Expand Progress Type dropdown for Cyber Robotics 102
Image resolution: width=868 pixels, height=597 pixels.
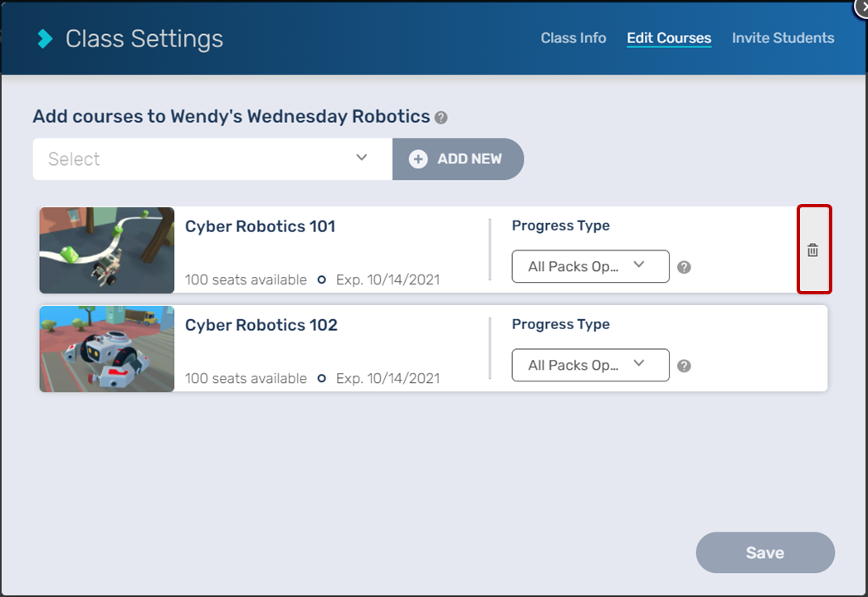click(590, 365)
